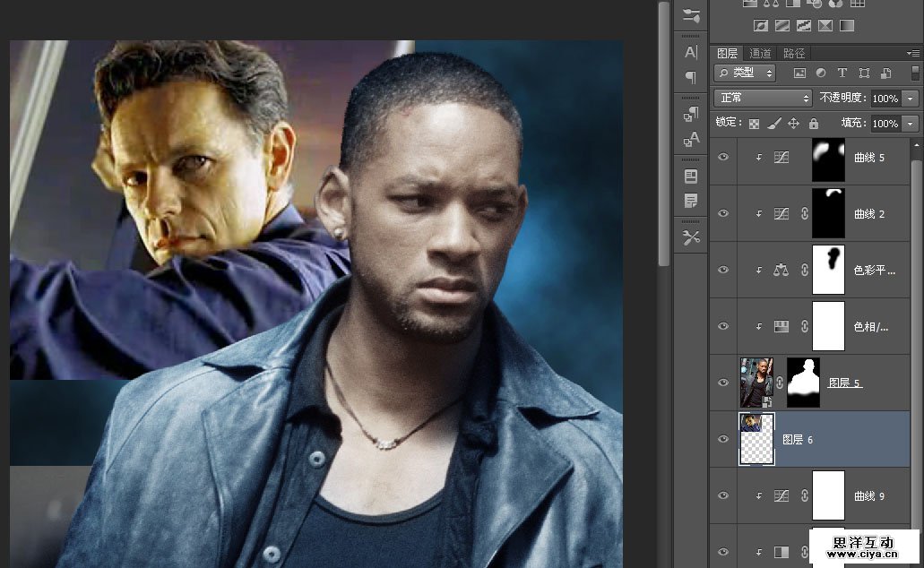This screenshot has width=924, height=568.
Task: Expand the 不透明度 opacity arrow
Action: (x=911, y=98)
